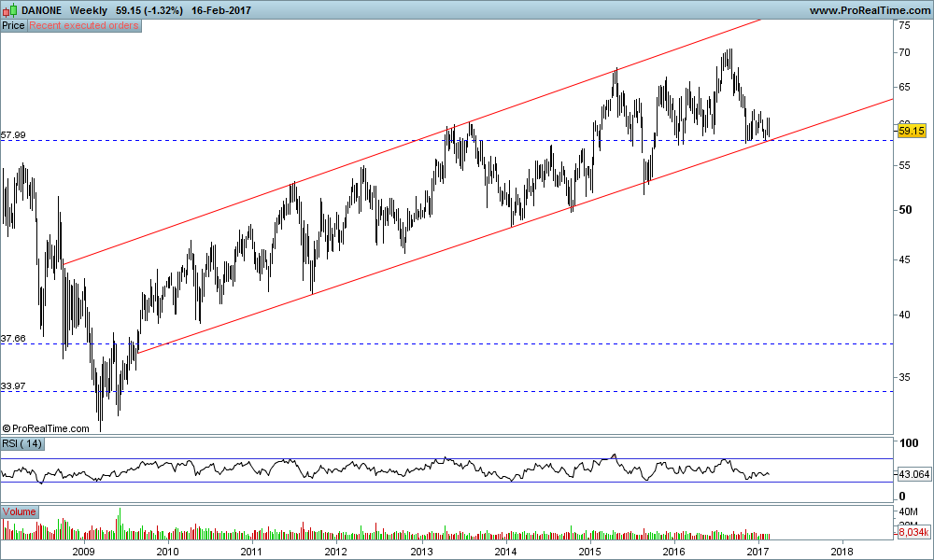Click the 40M label on volume scale
934x560 pixels.
(908, 511)
